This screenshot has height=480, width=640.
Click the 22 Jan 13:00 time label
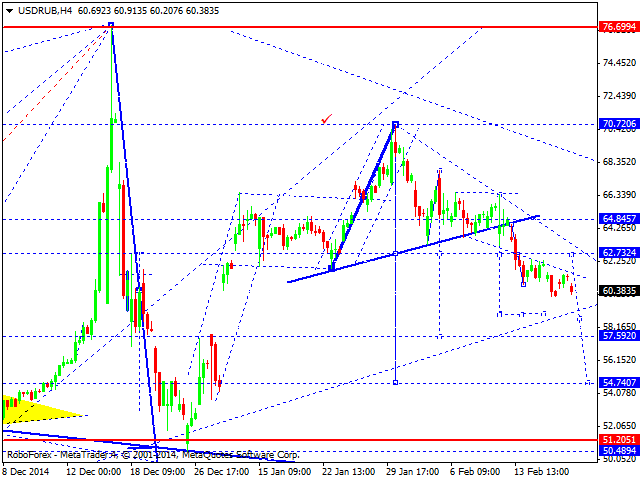pos(349,472)
